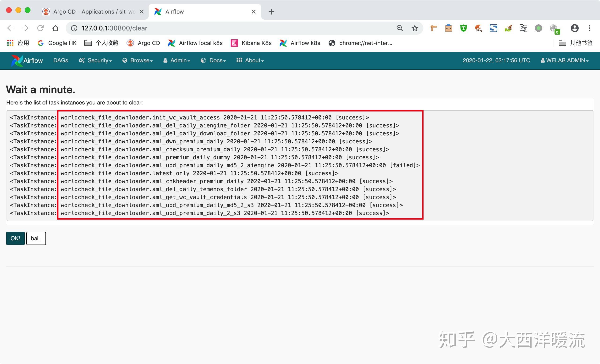This screenshot has height=364, width=600.
Task: Select the DAGs menu item
Action: [60, 60]
